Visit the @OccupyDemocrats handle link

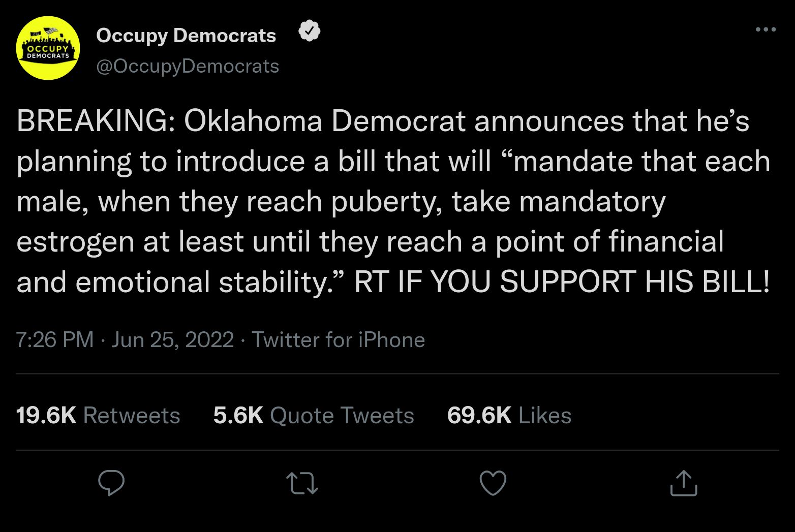coord(188,66)
